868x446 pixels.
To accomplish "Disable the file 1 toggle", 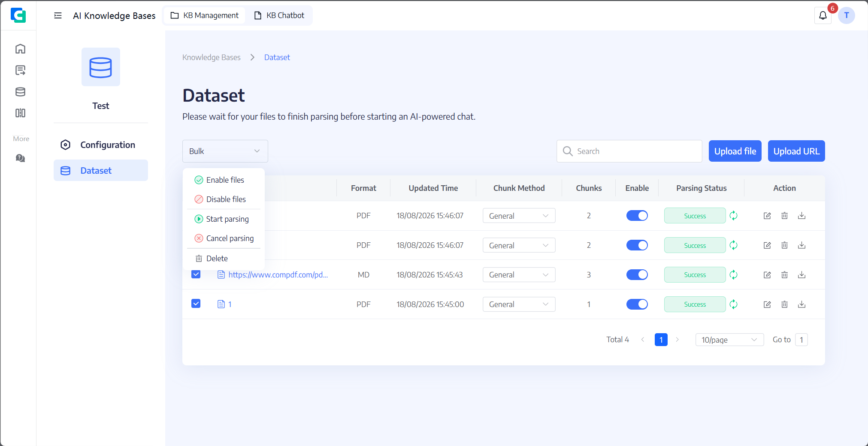I will tap(637, 304).
